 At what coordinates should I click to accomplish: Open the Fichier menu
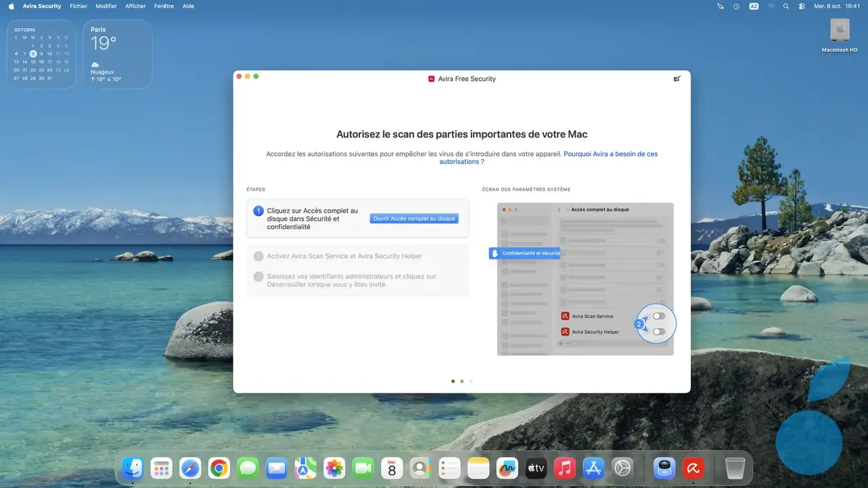(x=78, y=6)
